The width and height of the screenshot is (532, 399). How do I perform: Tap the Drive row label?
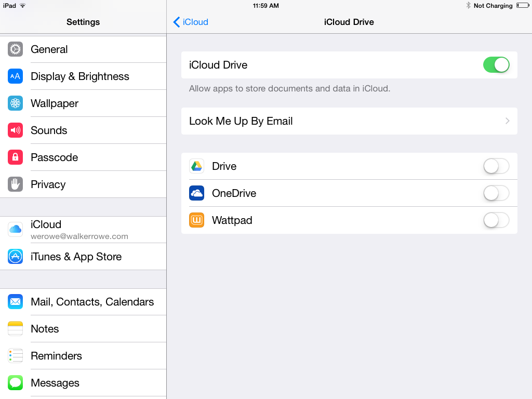(224, 166)
